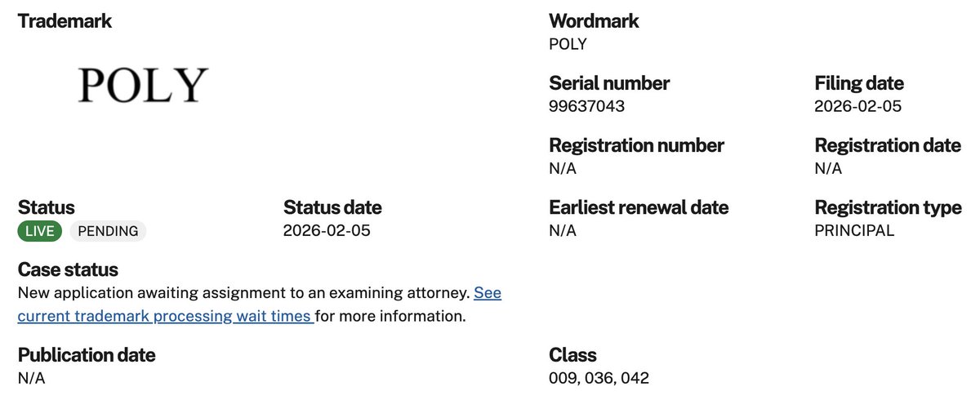Click the Registration number label

(636, 145)
